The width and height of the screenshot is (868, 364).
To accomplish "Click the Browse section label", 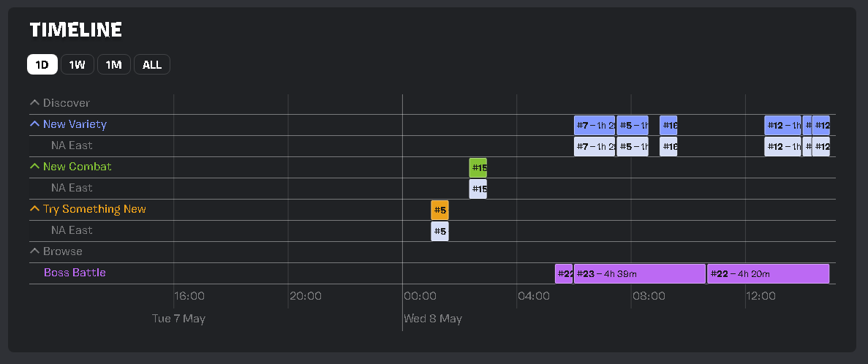I will coord(63,251).
